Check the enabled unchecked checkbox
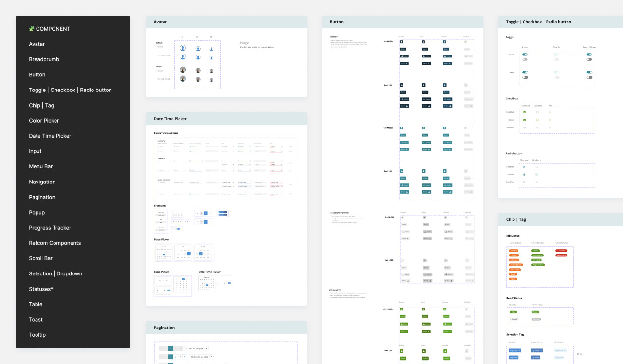This screenshot has width=623, height=364. point(537,112)
